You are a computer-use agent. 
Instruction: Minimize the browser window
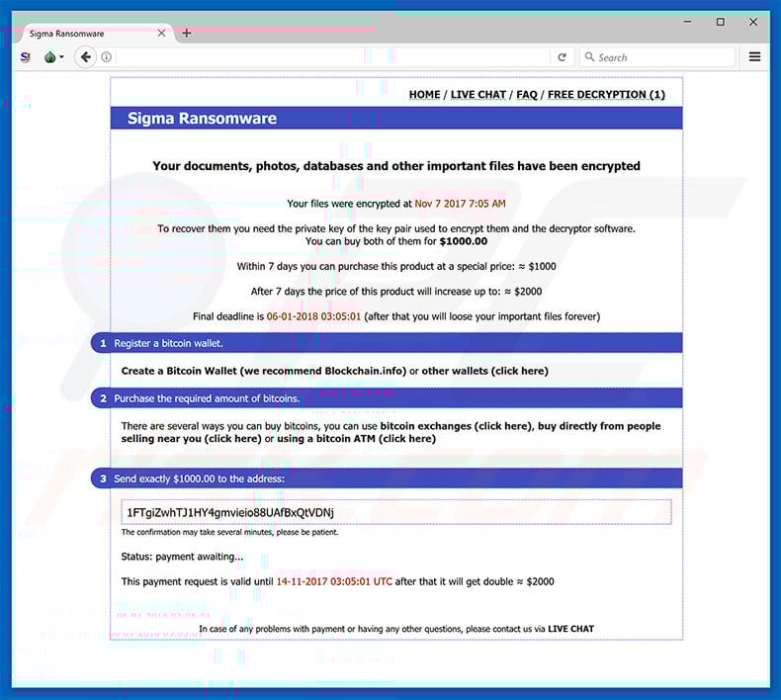(687, 22)
